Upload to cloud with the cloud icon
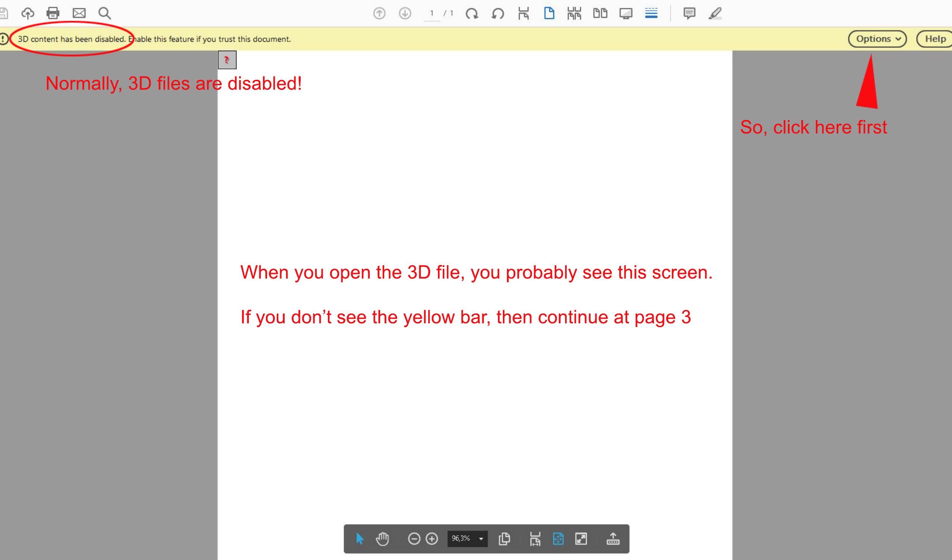Viewport: 952px width, 560px height. 28,13
